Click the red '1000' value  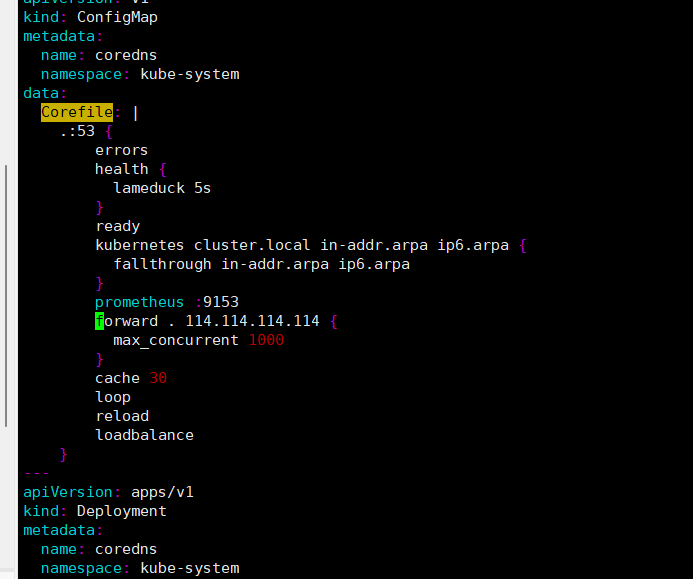[x=267, y=340]
